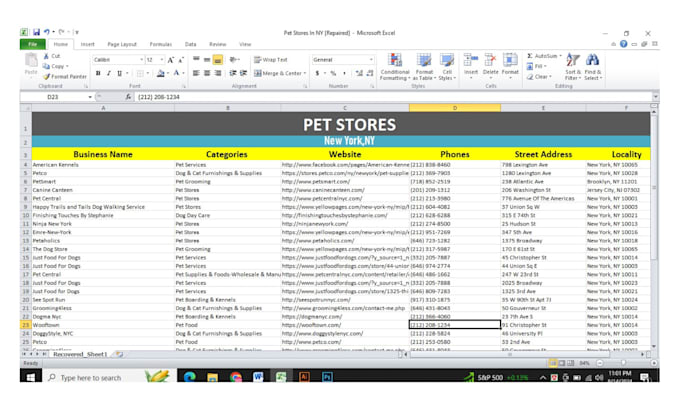Open the Fill dropdown in Editing group
This screenshot has height=409, width=680.
coord(537,66)
